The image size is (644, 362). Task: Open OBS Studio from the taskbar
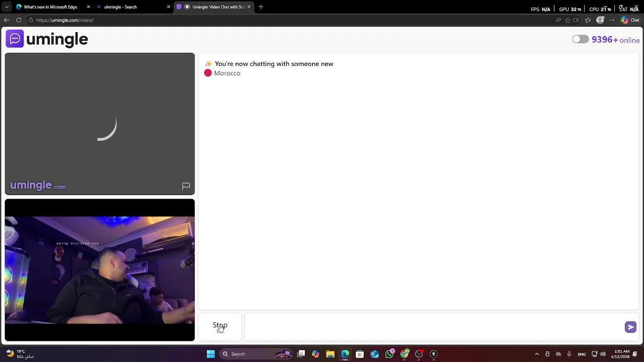click(419, 354)
